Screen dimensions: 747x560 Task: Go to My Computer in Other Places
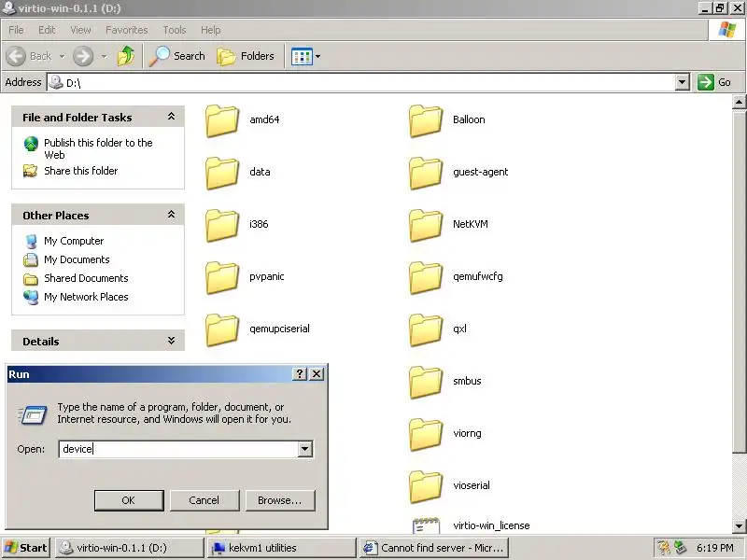point(74,241)
